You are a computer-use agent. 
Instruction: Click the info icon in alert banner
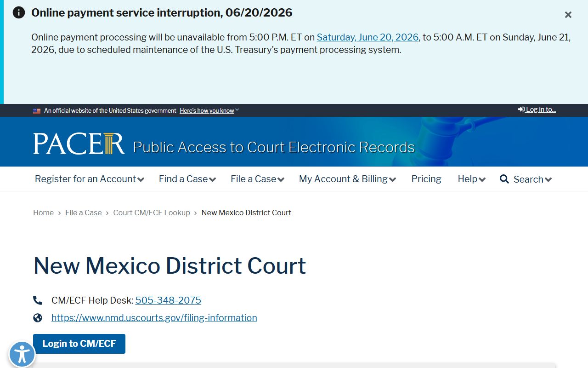19,12
